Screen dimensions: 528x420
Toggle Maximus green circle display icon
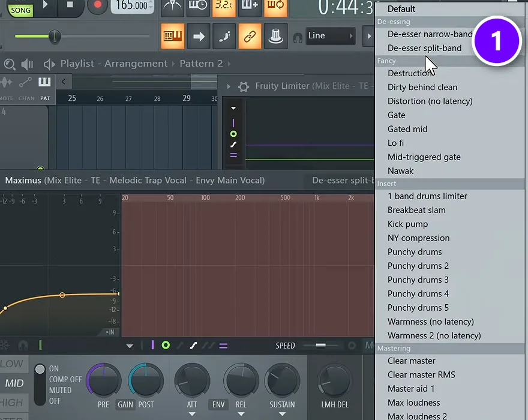tap(166, 345)
